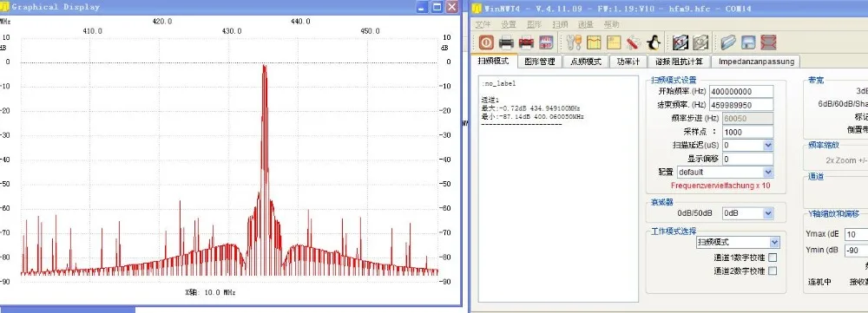Toggle the 通道1数字校准 checkbox
The height and width of the screenshot is (313, 868).
pyautogui.click(x=773, y=258)
